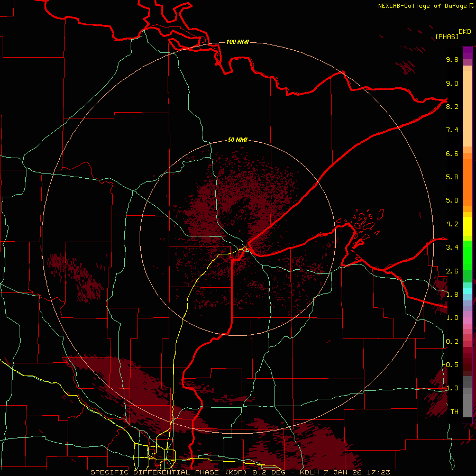Click the purple band at the top of the color bar
476x476 pixels.
(467, 53)
